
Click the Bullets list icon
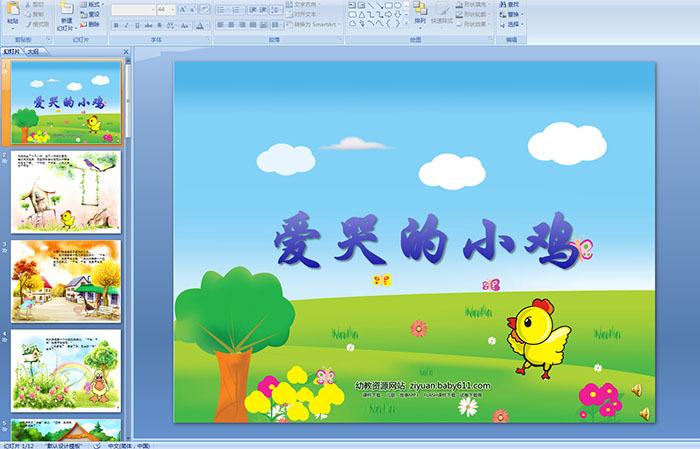[x=222, y=9]
